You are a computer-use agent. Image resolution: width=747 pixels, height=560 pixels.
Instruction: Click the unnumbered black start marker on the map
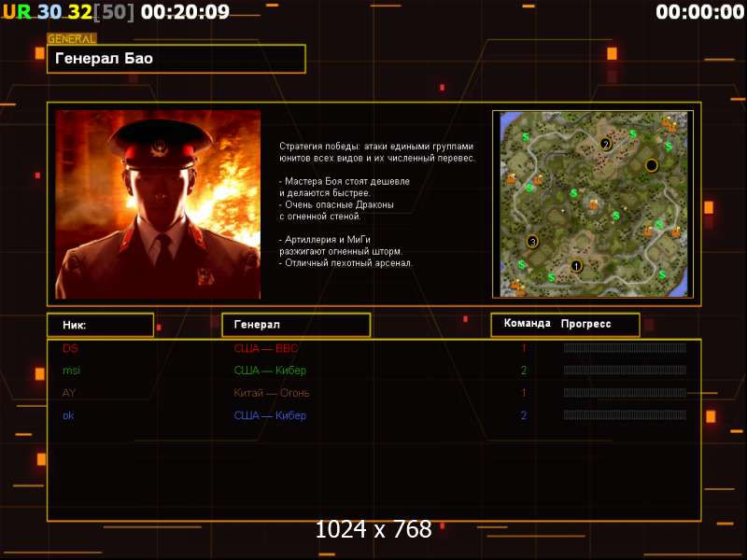651,165
